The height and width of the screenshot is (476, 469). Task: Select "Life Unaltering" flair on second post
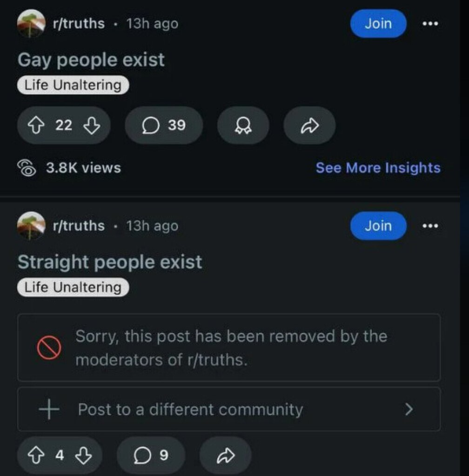73,287
